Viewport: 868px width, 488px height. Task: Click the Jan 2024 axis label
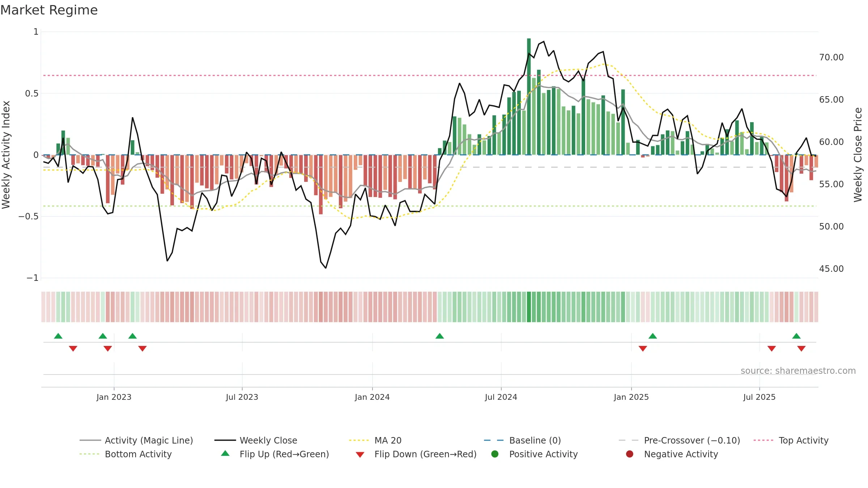[372, 397]
